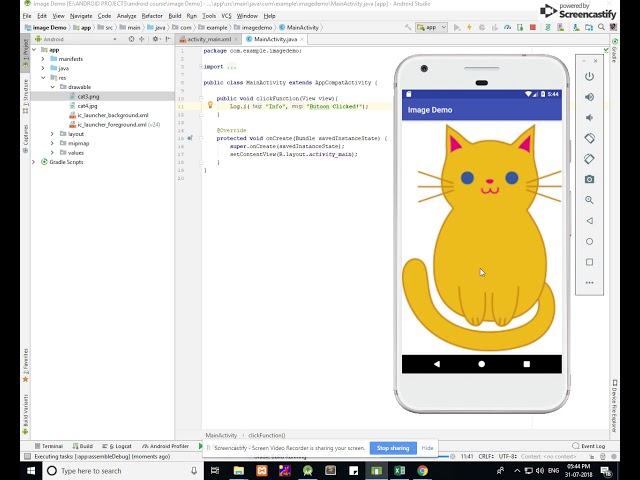Screen dimensions: 640x480
Task: Collapse the res folder
Action: (43, 78)
